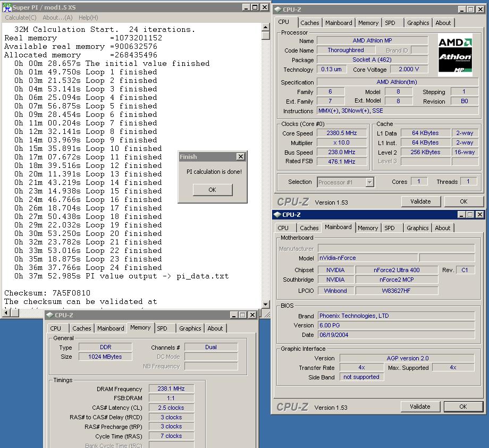Open the About...(A) menu in Super PI
489x448 pixels.
(57, 18)
